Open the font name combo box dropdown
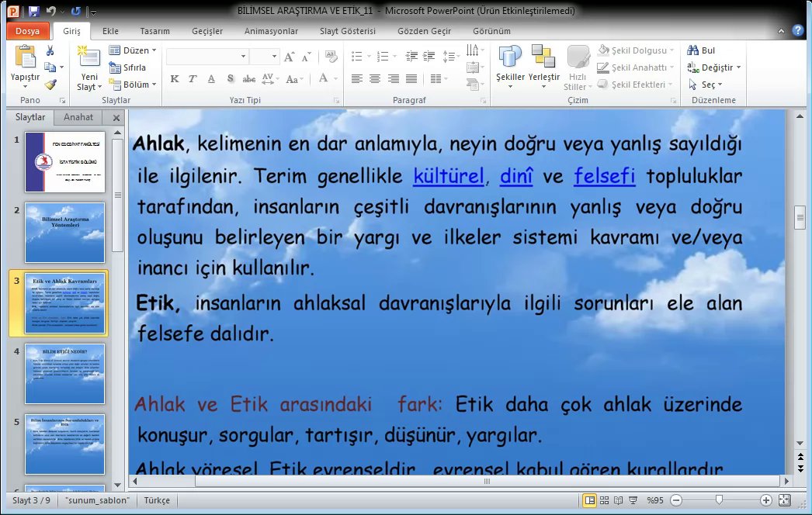The width and height of the screenshot is (812, 515). pyautogui.click(x=243, y=56)
